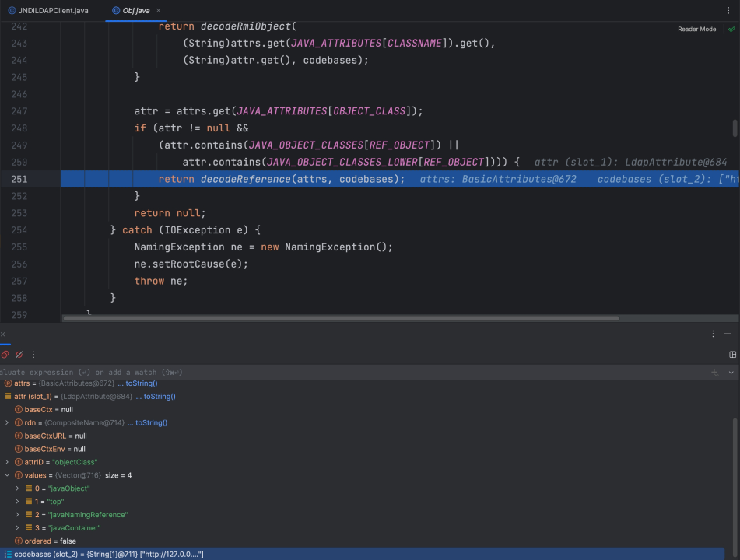Click JAVA_OBJECT_CLASSES_LOWER on line 250
Image resolution: width=740 pixels, height=560 pixels.
342,162
